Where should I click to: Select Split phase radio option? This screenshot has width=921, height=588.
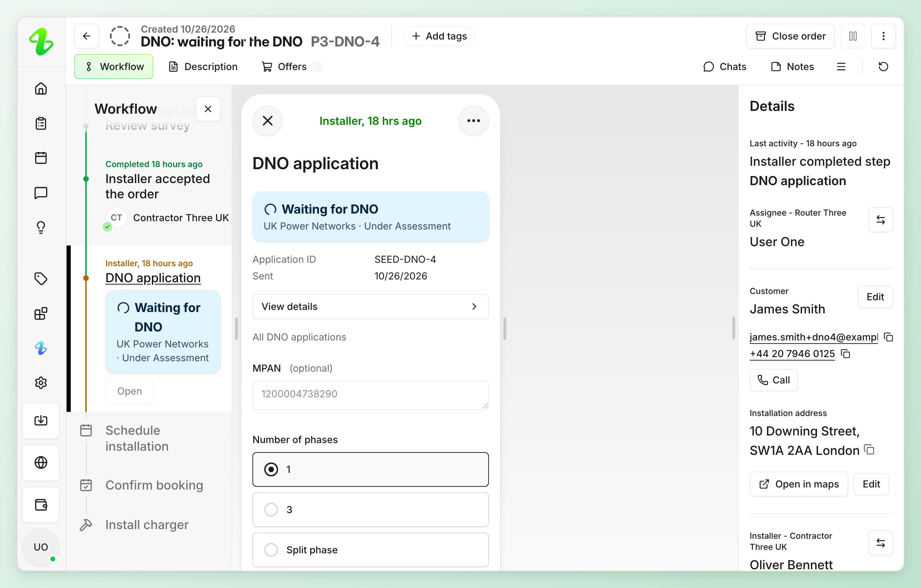tap(370, 550)
